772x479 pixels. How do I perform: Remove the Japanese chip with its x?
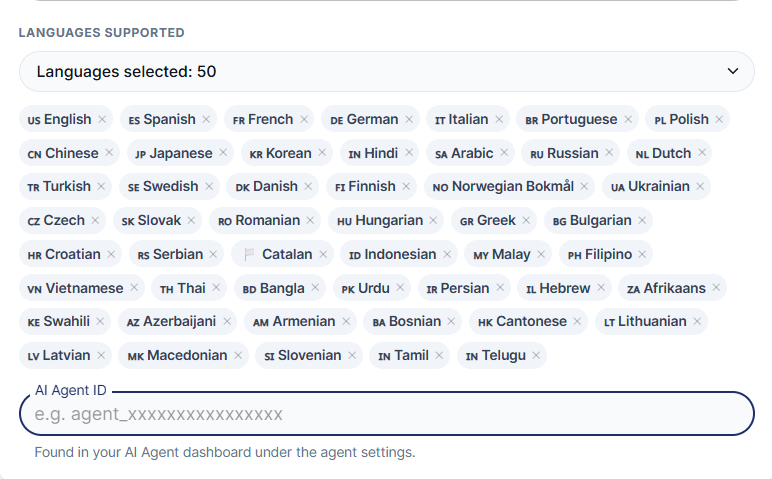223,153
